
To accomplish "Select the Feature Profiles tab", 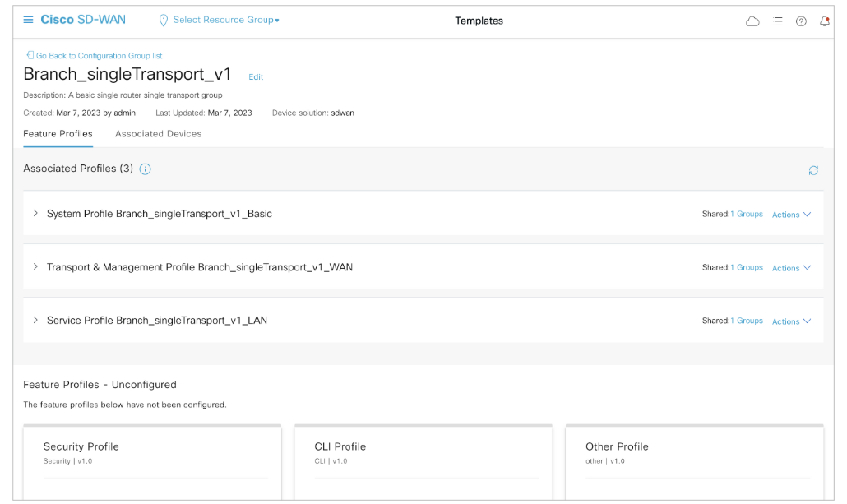I will tap(58, 133).
